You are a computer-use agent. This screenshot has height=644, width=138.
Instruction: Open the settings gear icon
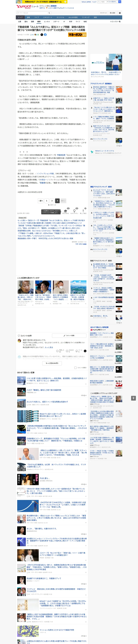pyautogui.click(x=120, y=13)
